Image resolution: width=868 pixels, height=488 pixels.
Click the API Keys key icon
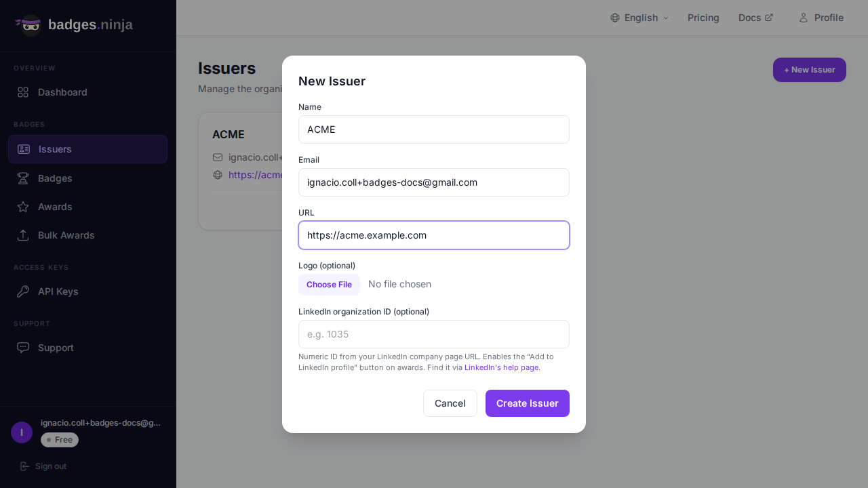(23, 291)
